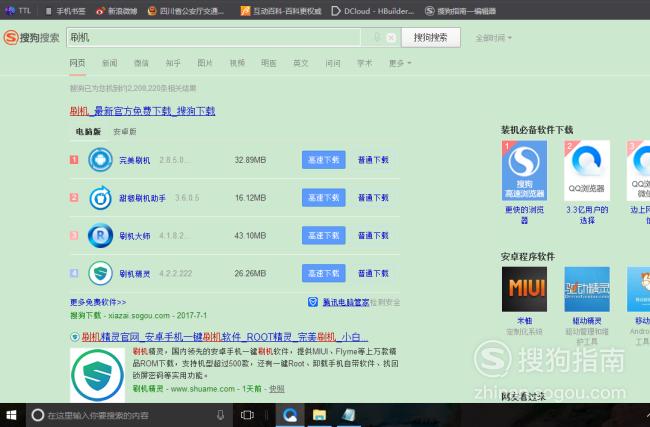Open the Windows Start menu
The height and width of the screenshot is (427, 650).
click(x=11, y=415)
